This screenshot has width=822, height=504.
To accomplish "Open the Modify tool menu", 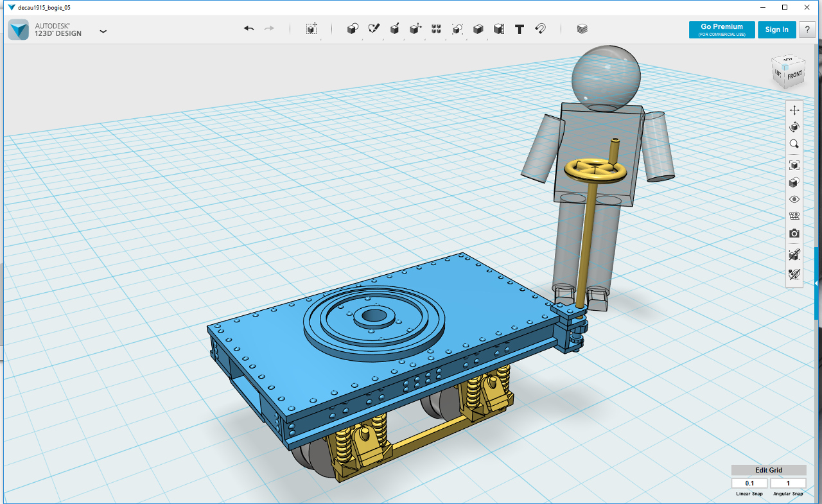I will (415, 29).
